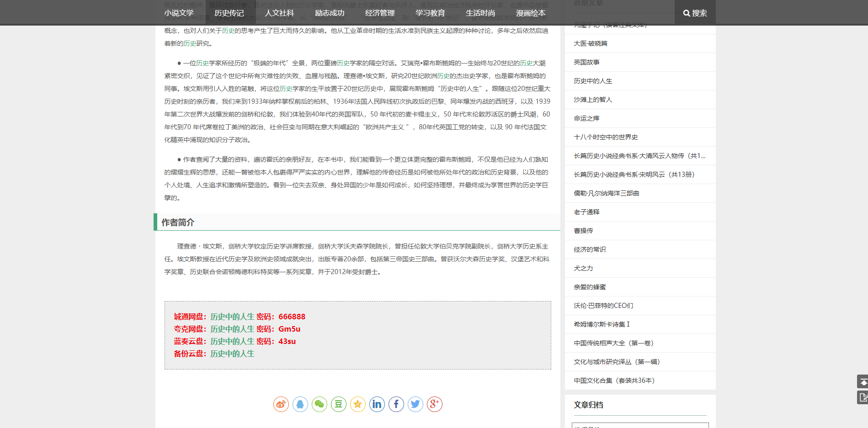Image resolution: width=868 pixels, height=428 pixels.
Task: Open 长篇历史小说经典书系·大清风云人物传
Action: tap(639, 156)
